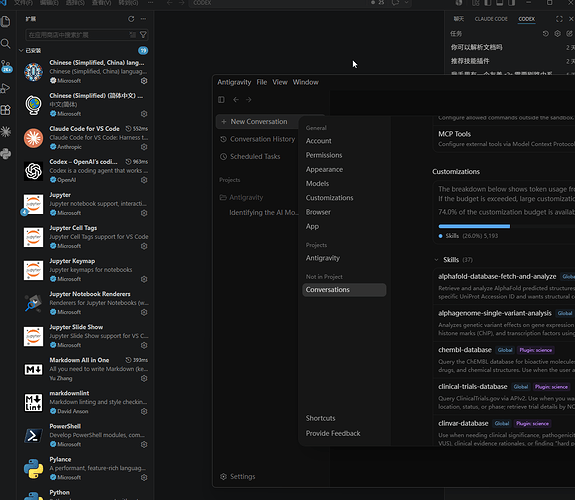The height and width of the screenshot is (500, 575).
Task: Open gear for Markdown All in One
Action: 144,378
